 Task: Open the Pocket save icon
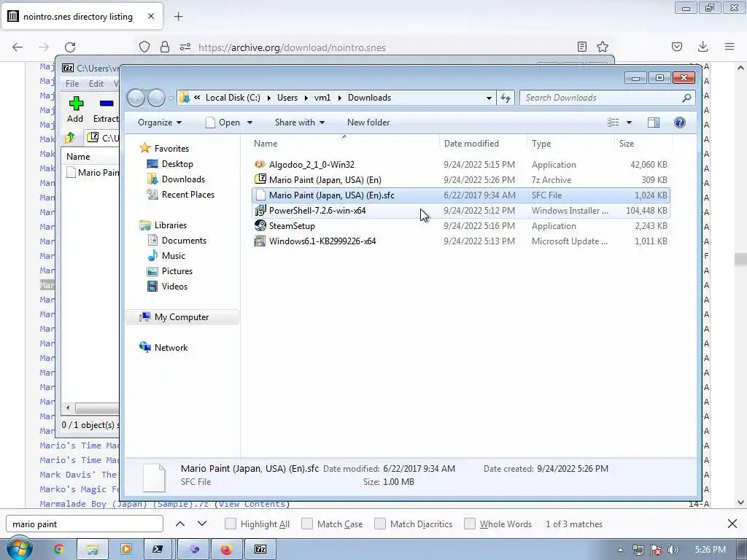pos(677,47)
